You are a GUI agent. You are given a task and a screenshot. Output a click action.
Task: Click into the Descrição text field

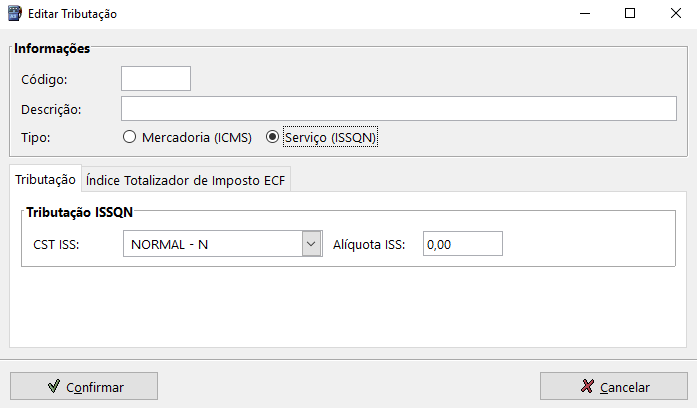point(399,108)
